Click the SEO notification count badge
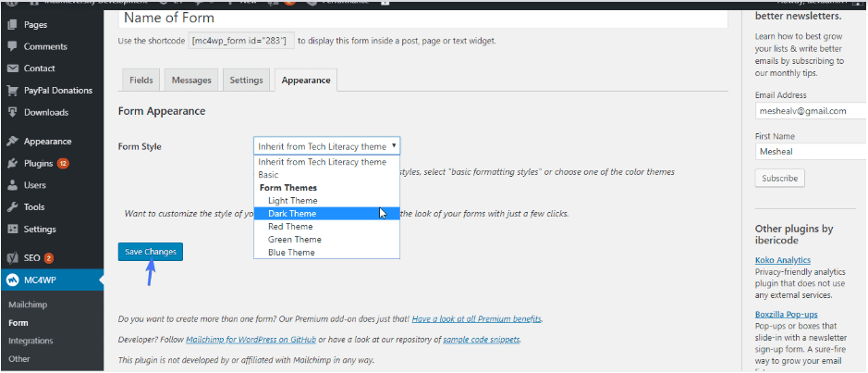 pyautogui.click(x=49, y=258)
